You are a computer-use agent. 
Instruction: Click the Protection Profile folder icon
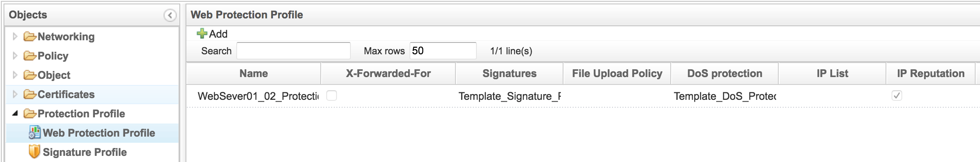(30, 113)
